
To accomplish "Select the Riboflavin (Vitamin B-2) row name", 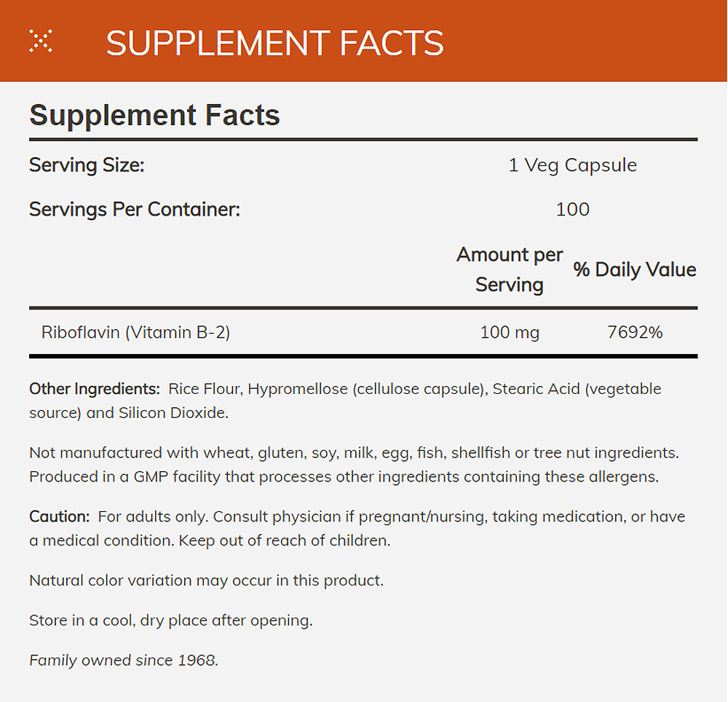I will (135, 333).
